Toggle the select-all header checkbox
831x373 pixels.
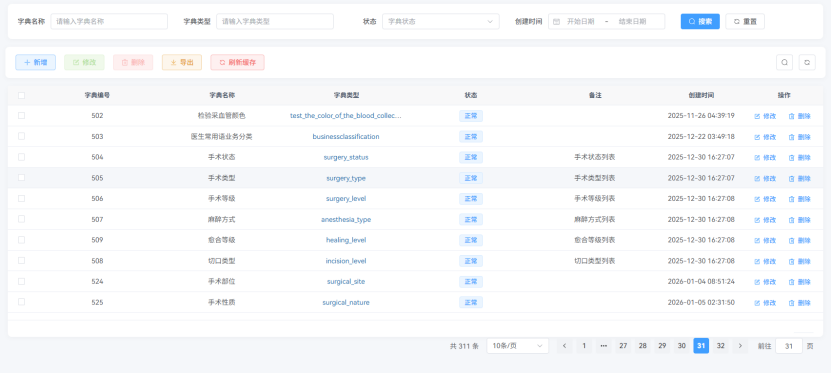(x=21, y=95)
